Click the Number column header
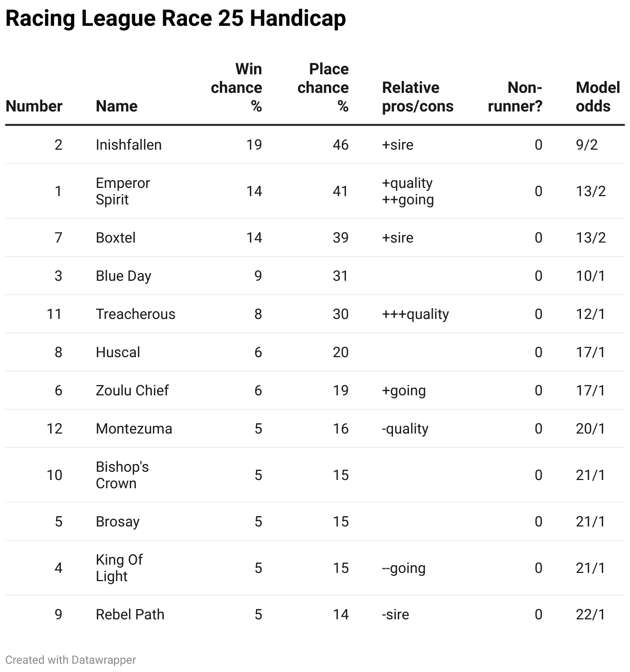Image resolution: width=630 pixels, height=672 pixels. [34, 106]
